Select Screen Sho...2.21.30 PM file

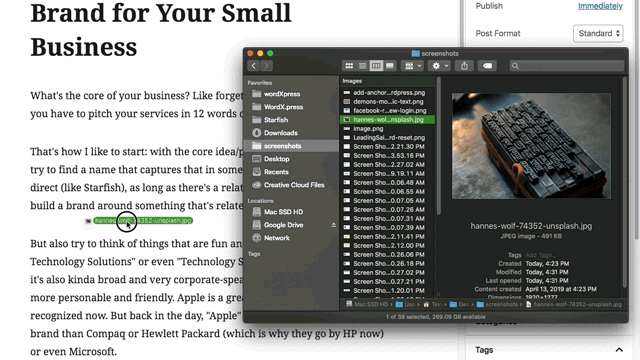[387, 147]
